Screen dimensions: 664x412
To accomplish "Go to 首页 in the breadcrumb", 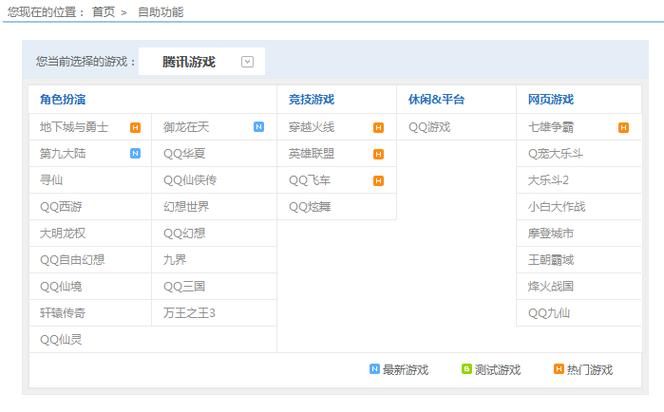I will (103, 12).
